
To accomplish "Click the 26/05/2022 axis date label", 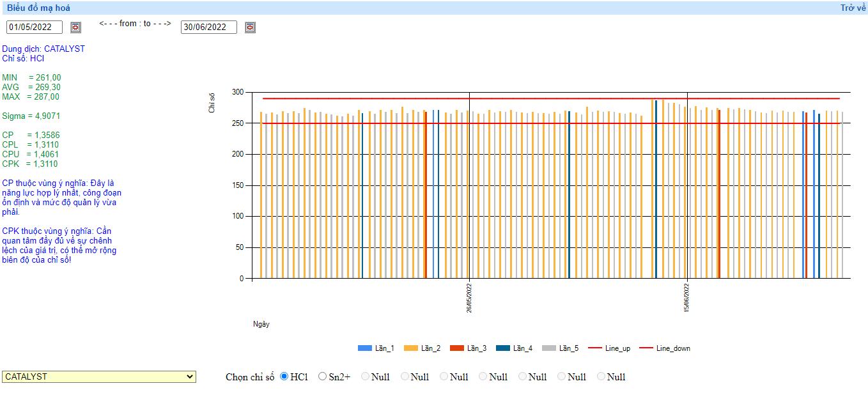I will 469,297.
